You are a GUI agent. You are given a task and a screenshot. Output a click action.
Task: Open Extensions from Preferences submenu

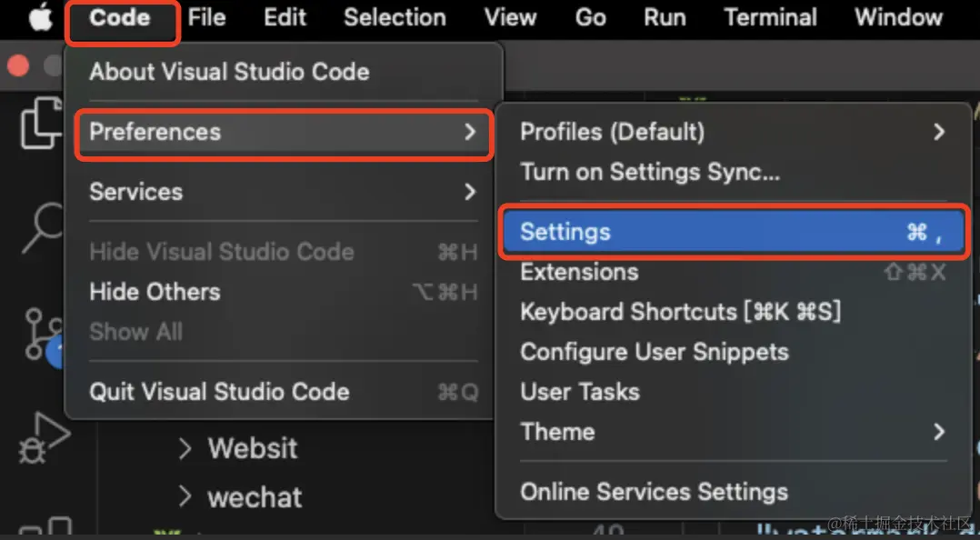pos(734,272)
